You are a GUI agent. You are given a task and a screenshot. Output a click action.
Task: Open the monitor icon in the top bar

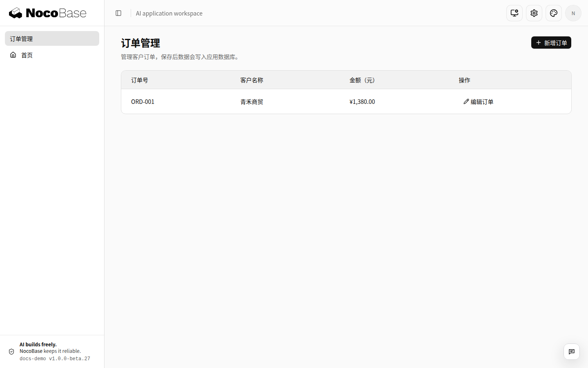[x=514, y=13]
